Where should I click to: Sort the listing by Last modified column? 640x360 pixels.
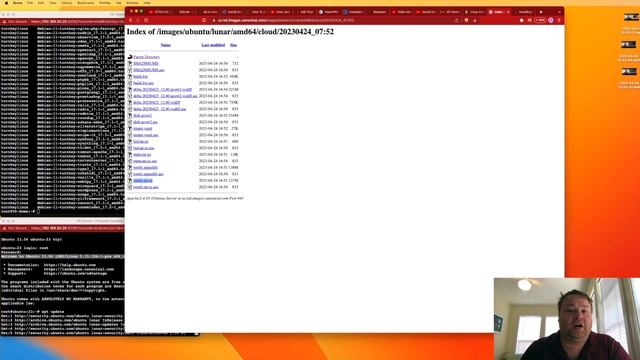pyautogui.click(x=213, y=45)
